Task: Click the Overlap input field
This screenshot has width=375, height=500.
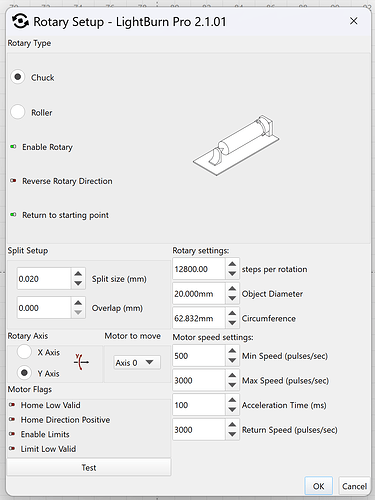Action: 44,308
